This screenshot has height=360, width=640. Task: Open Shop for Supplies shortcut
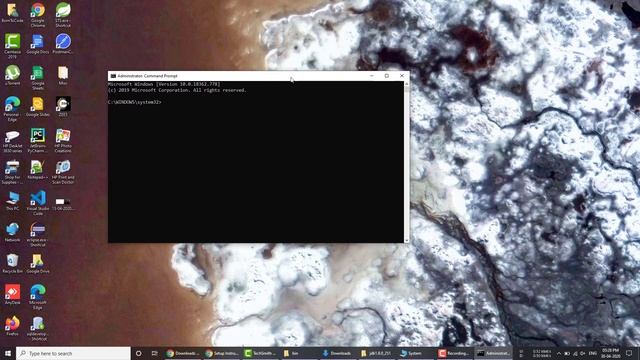pos(12,172)
